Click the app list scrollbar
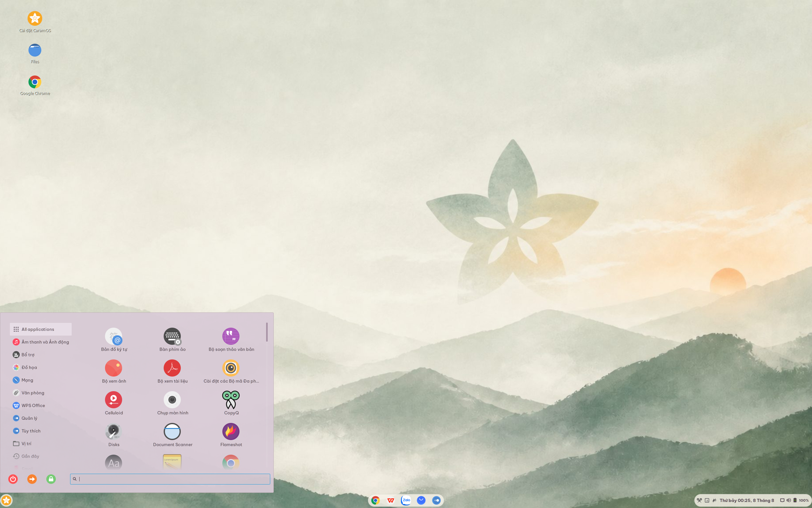Viewport: 812px width, 508px height. click(267, 332)
